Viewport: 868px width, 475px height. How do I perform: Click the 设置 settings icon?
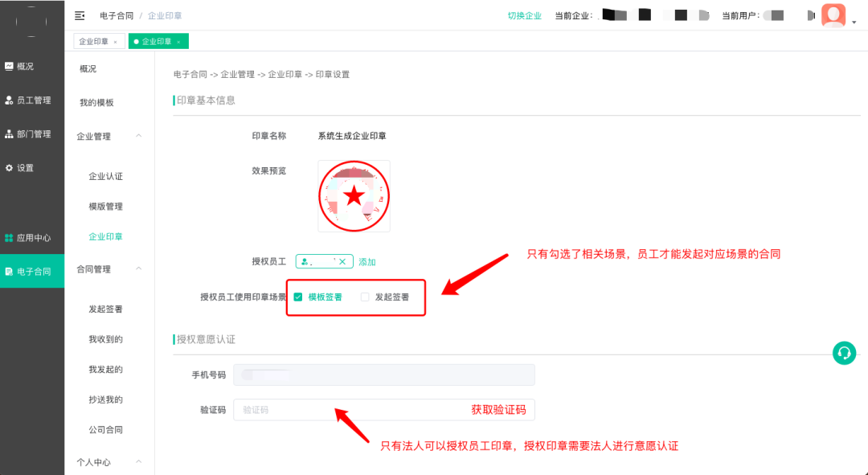[10, 167]
